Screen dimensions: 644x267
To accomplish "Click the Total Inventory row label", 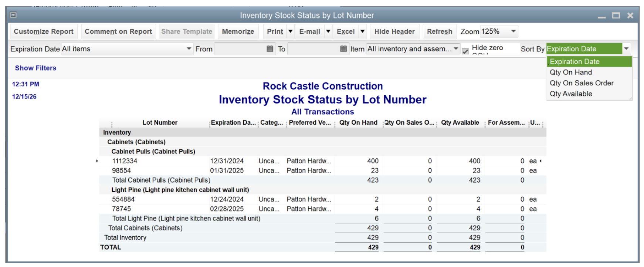I will 125,238.
